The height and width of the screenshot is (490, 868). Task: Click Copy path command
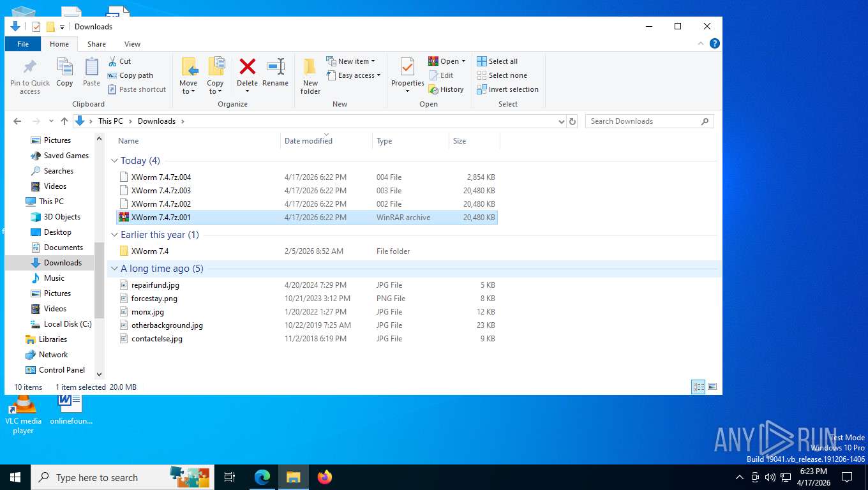[x=130, y=75]
